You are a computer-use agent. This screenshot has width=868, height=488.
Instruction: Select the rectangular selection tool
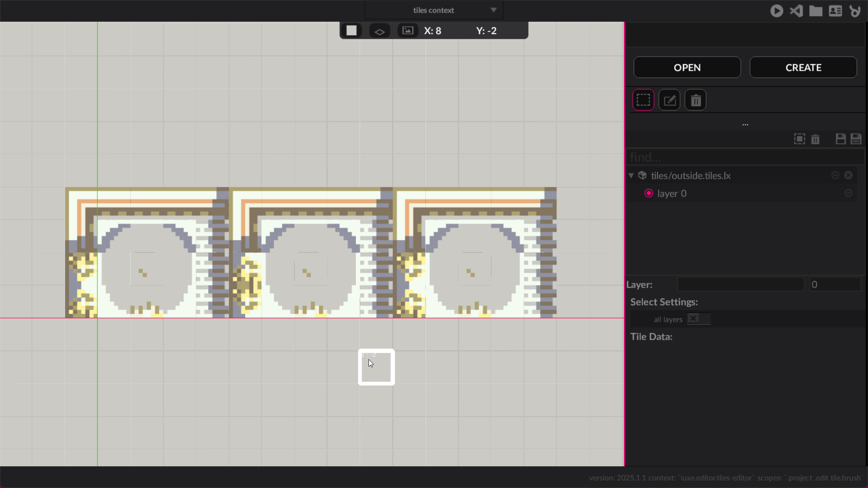[643, 100]
